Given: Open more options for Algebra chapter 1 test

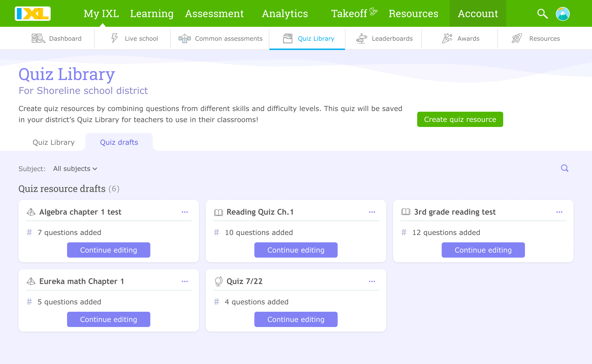Looking at the screenshot, I should [185, 212].
